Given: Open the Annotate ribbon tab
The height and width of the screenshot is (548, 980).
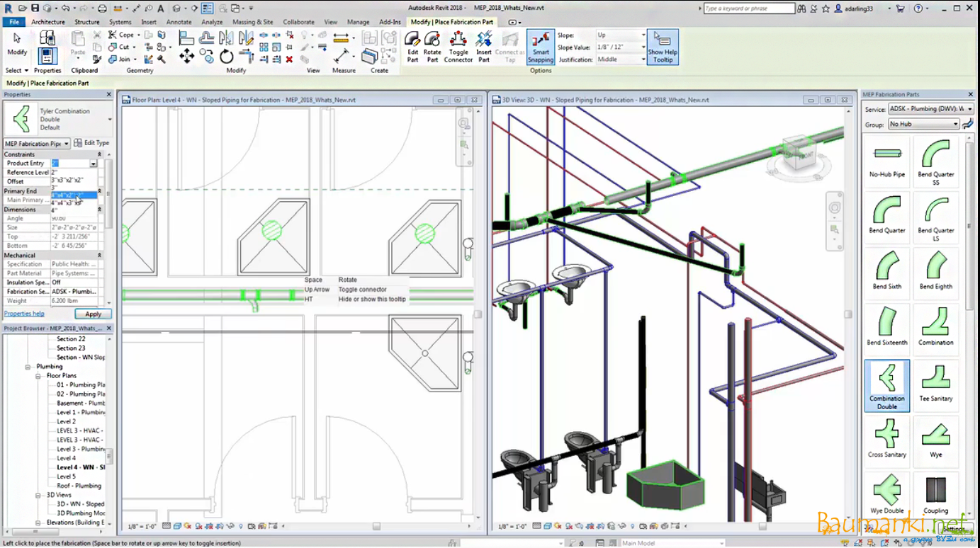Looking at the screenshot, I should [179, 22].
